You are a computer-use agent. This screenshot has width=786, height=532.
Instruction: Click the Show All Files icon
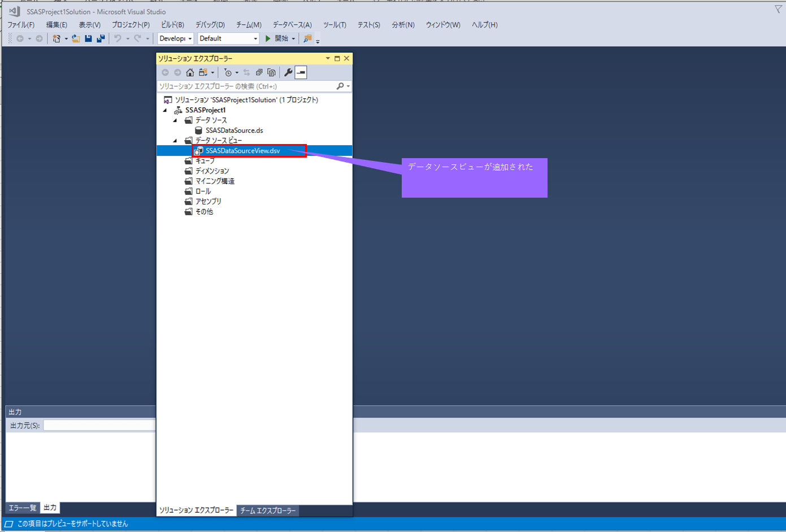pyautogui.click(x=271, y=72)
